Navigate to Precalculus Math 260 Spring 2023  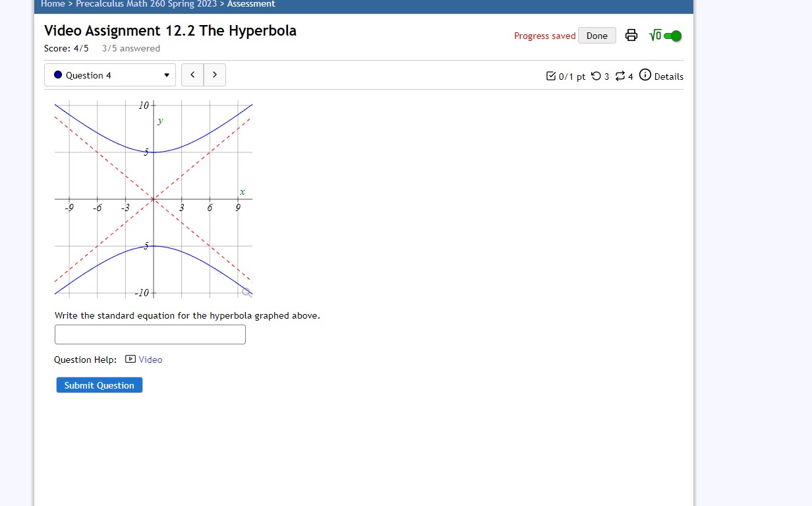146,4
